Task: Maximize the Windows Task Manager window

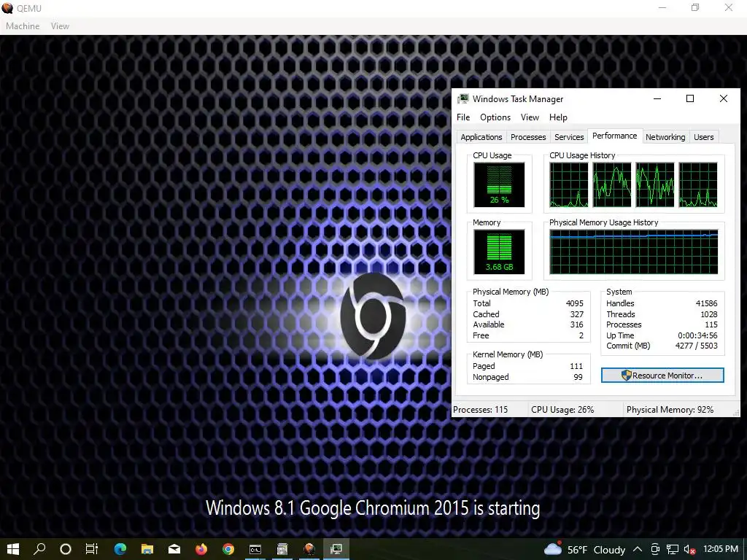Action: [690, 98]
